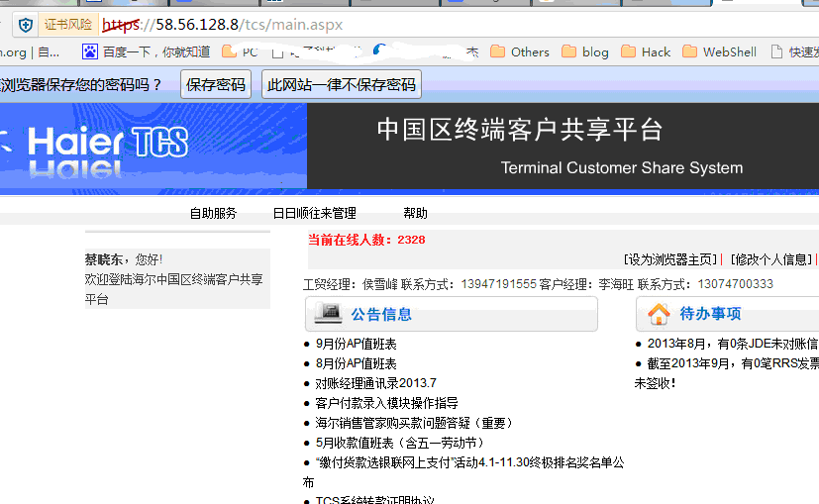Click the 设为浏览器主页 link
This screenshot has width=819, height=504.
point(670,259)
